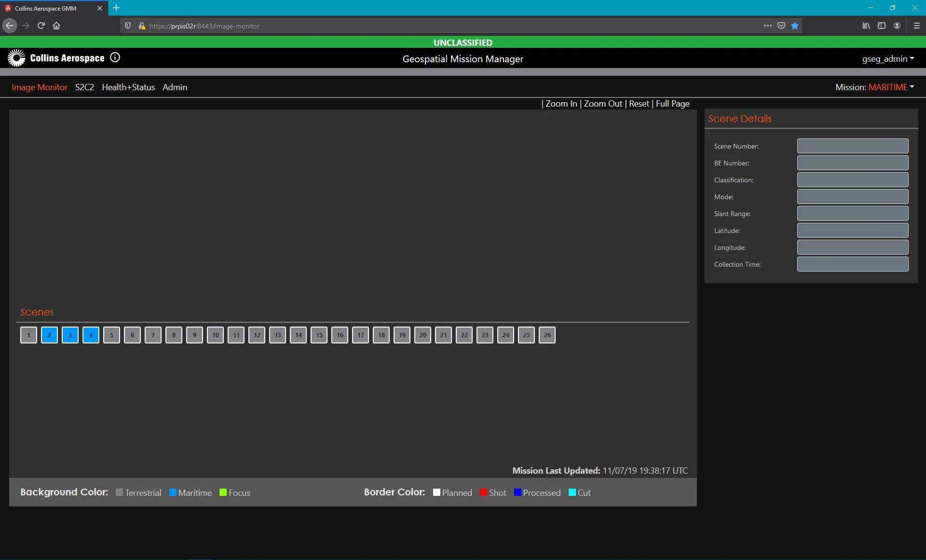Select scene 14 tile
The height and width of the screenshot is (560, 926).
298,335
